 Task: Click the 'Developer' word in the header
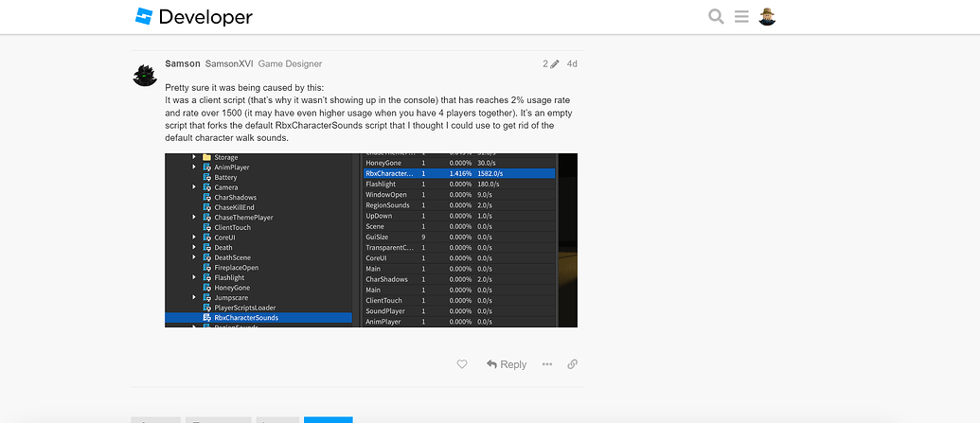(x=205, y=17)
